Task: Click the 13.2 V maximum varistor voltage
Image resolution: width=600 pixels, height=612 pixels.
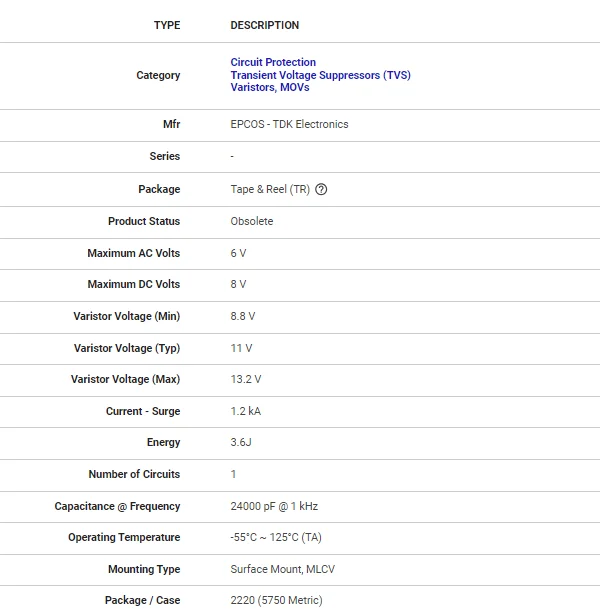Action: tap(246, 379)
